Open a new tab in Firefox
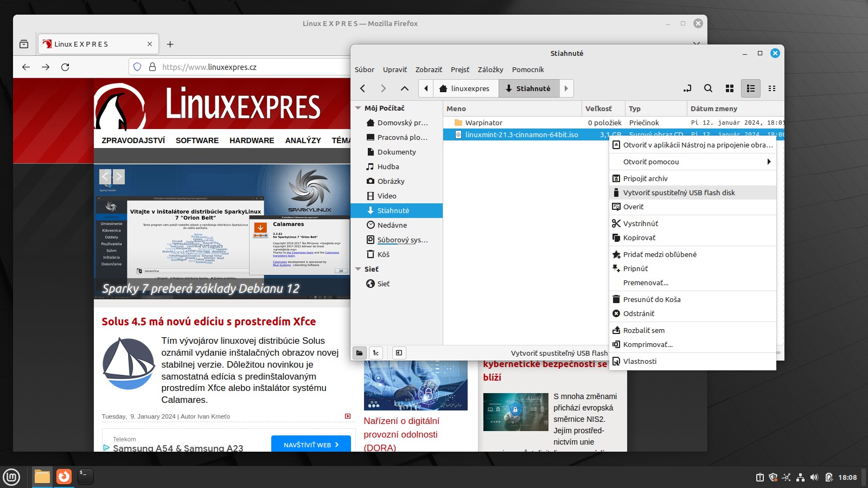The height and width of the screenshot is (488, 868). click(170, 44)
